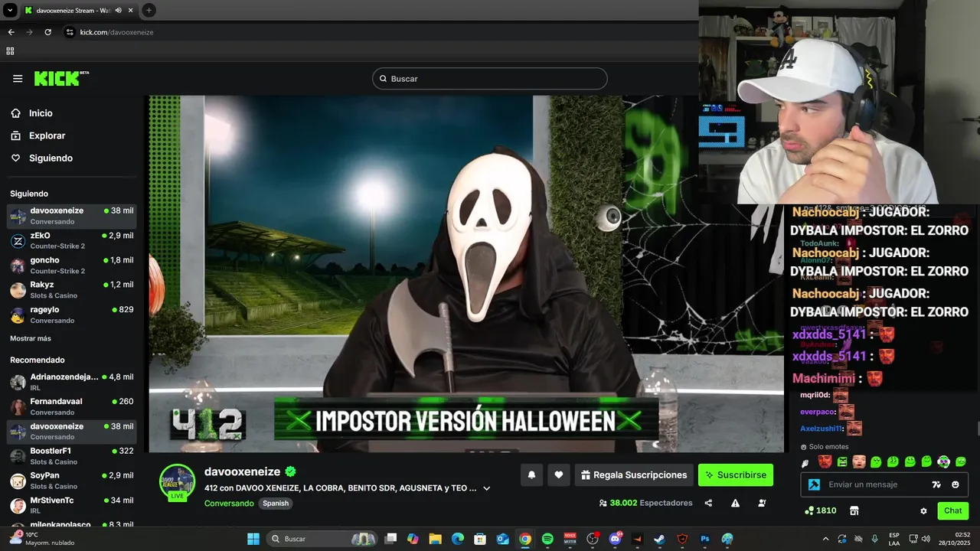Click the share stream icon

[x=708, y=504]
